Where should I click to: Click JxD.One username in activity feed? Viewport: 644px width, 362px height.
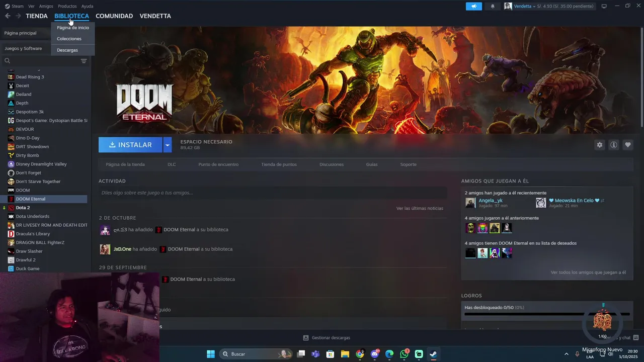122,249
